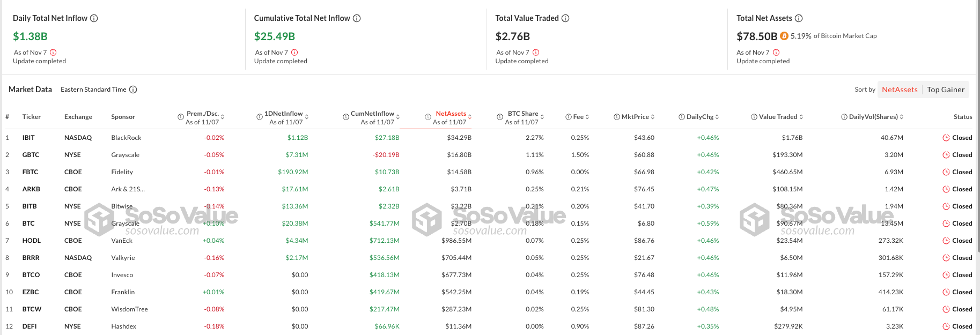Click info icon beside Cumulative Total Net Inflow
The height and width of the screenshot is (335, 980).
click(x=357, y=18)
